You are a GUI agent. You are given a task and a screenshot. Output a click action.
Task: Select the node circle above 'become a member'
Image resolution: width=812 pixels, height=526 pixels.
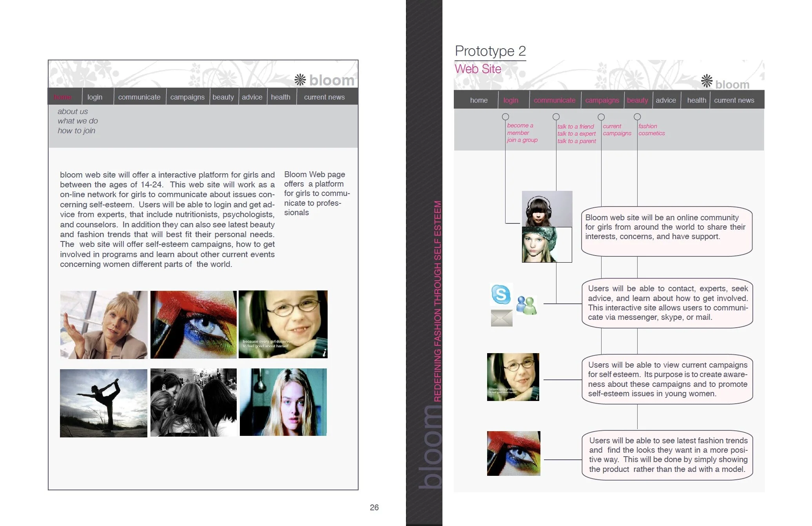[x=506, y=116]
